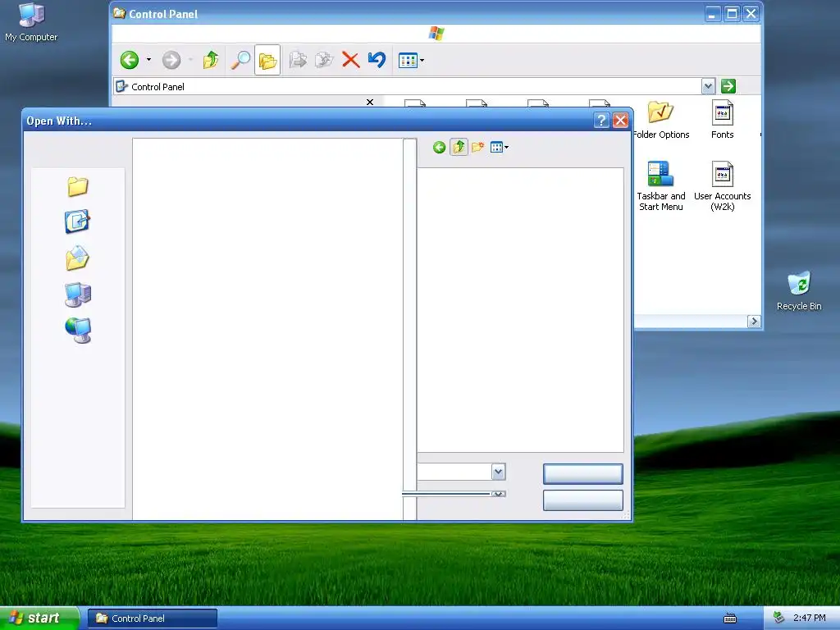
Task: Open the Back history dropdown arrow in Control Panel
Action: [149, 60]
